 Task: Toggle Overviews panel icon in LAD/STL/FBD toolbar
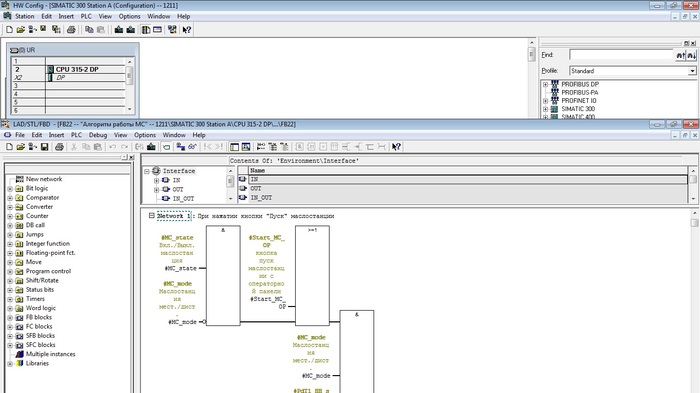[234, 147]
